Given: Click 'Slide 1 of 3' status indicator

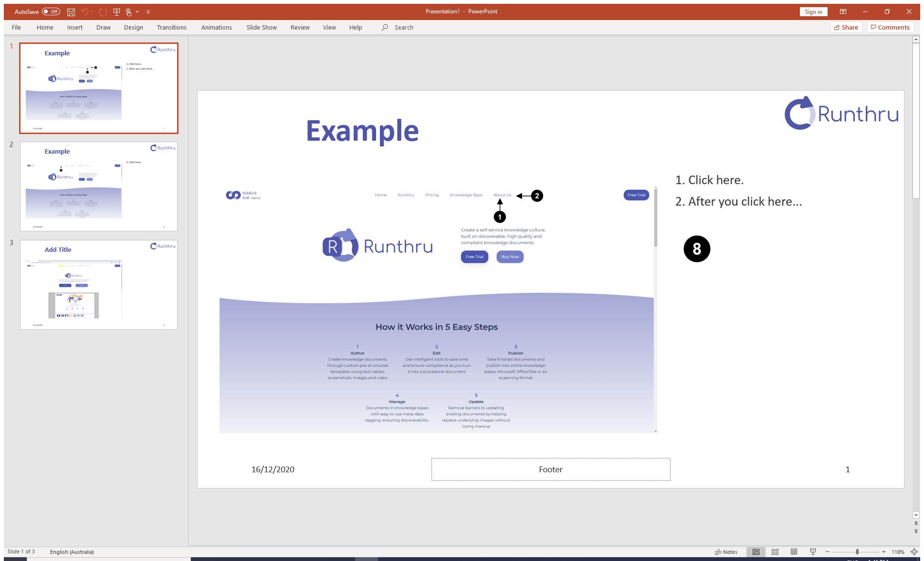Looking at the screenshot, I should point(21,552).
